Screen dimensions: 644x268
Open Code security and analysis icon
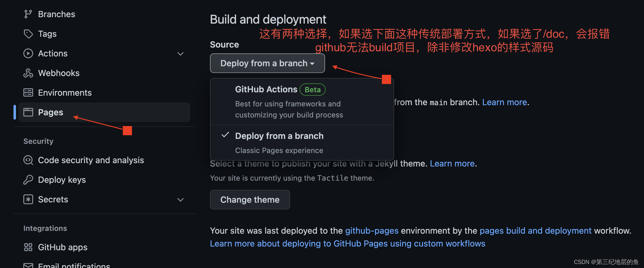[x=28, y=160]
